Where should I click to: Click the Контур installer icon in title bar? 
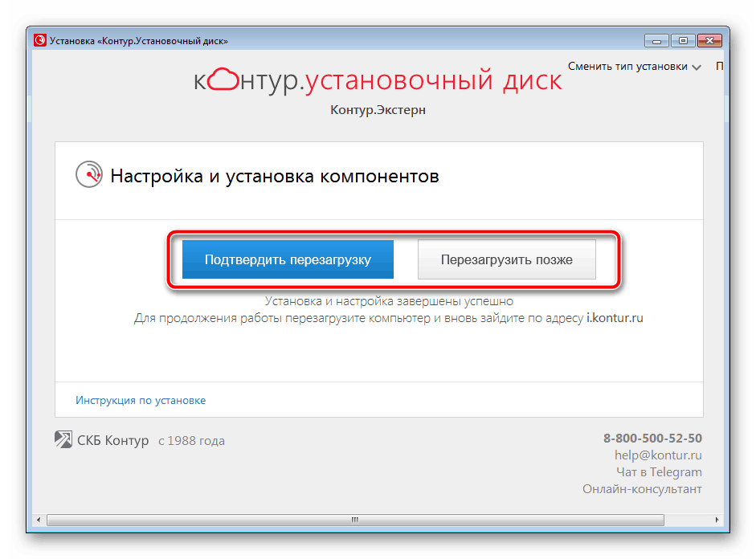[x=39, y=40]
